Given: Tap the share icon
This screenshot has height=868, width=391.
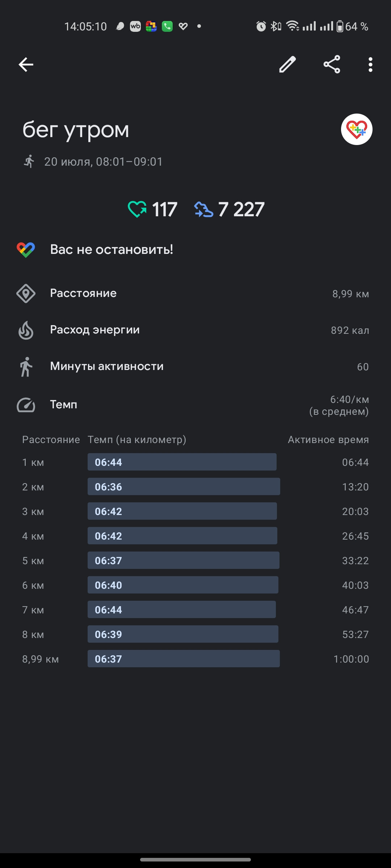Looking at the screenshot, I should (x=332, y=65).
